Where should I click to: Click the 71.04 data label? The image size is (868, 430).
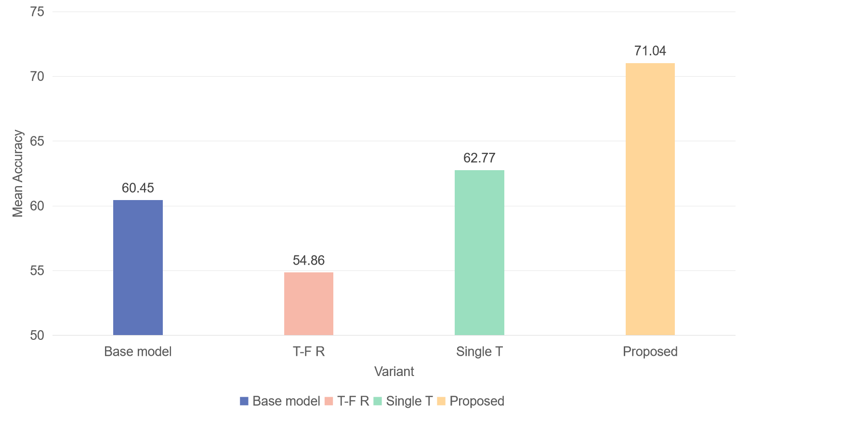[x=650, y=51]
